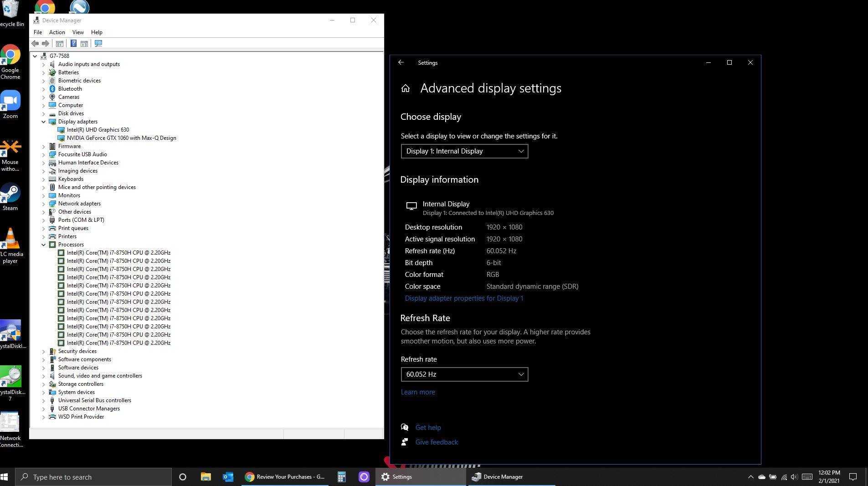Screen dimensions: 868x486
Task: Click Show/Hide Action Pane toolbar icon
Action: point(84,44)
